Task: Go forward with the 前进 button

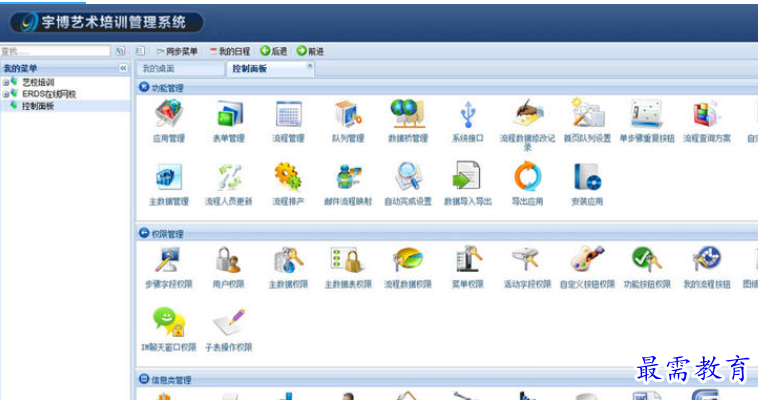Action: tap(310, 51)
